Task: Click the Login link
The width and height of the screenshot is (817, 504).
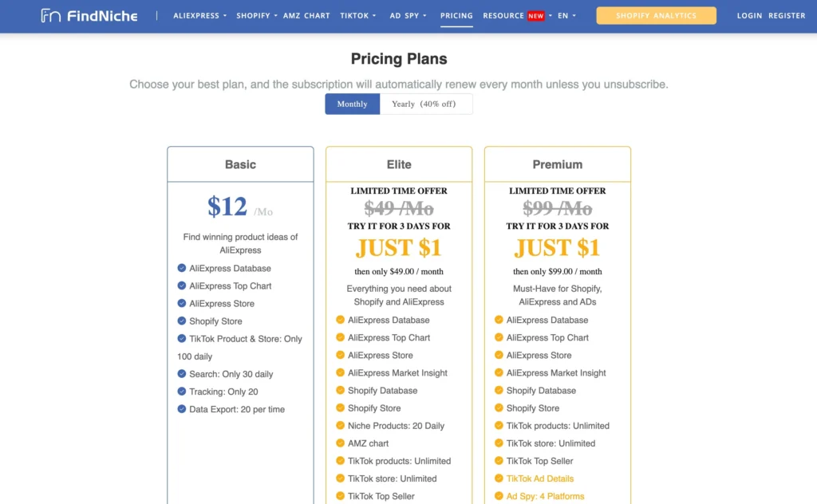Action: click(x=749, y=16)
